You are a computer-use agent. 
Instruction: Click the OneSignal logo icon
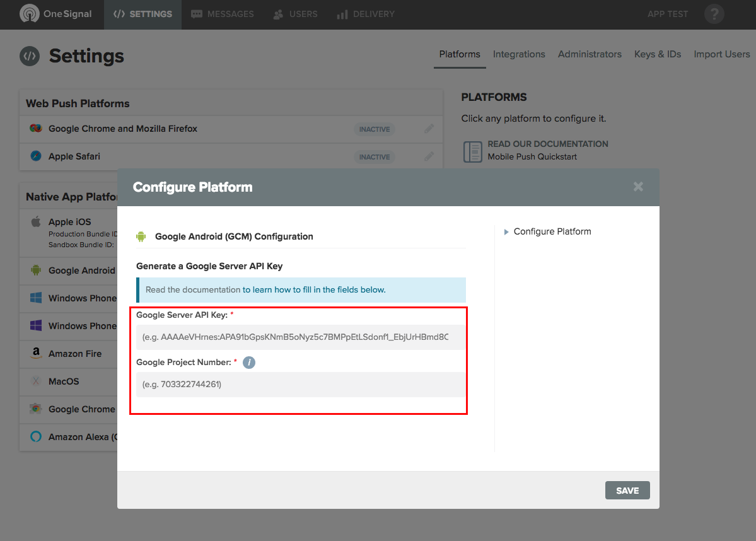(x=30, y=13)
